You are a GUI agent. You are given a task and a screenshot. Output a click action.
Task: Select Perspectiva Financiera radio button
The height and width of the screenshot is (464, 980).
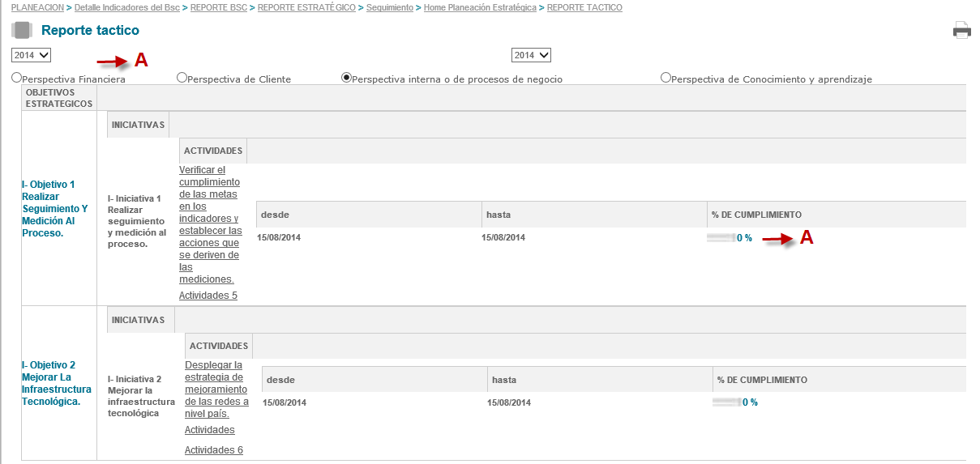[x=16, y=78]
